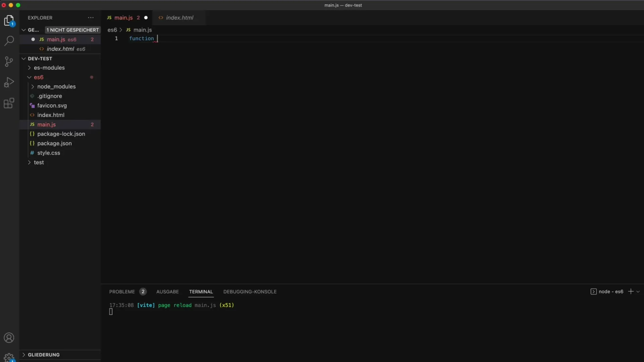
Task: Click the GLIEDERUNG section at bottom
Action: coord(44,355)
